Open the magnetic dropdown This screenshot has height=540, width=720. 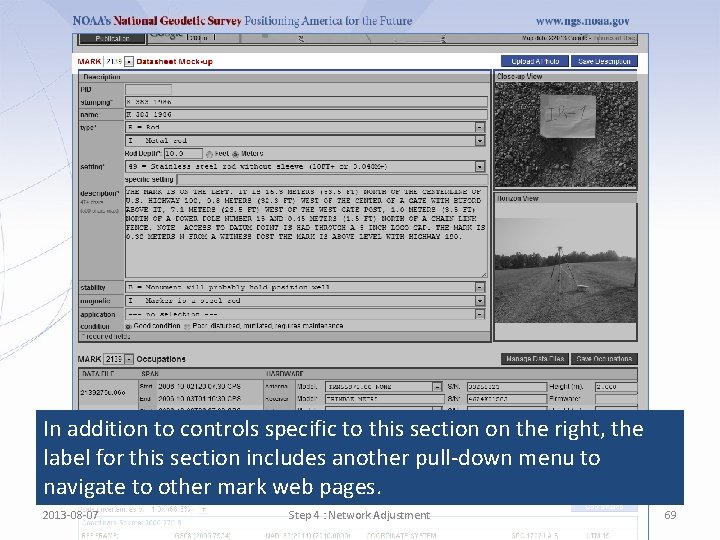(x=305, y=301)
